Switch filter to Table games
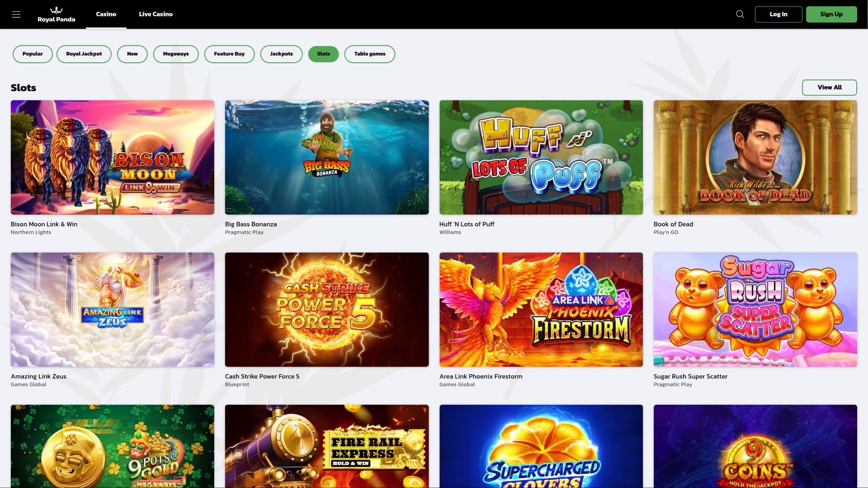This screenshot has width=868, height=488. (369, 54)
